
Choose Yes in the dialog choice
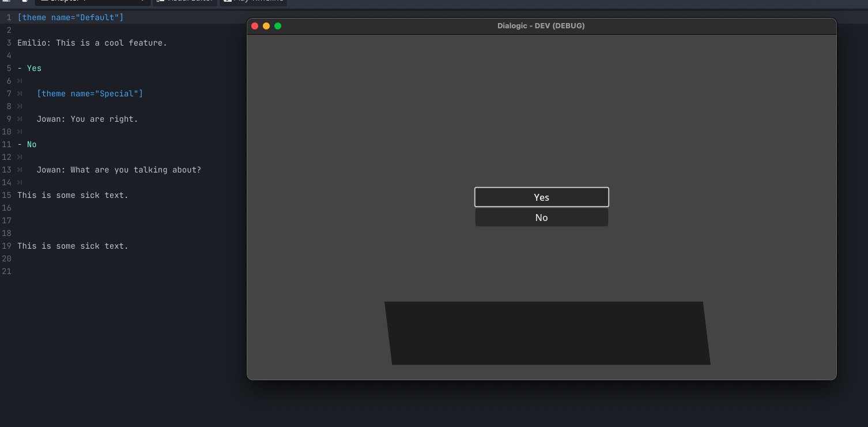tap(541, 197)
